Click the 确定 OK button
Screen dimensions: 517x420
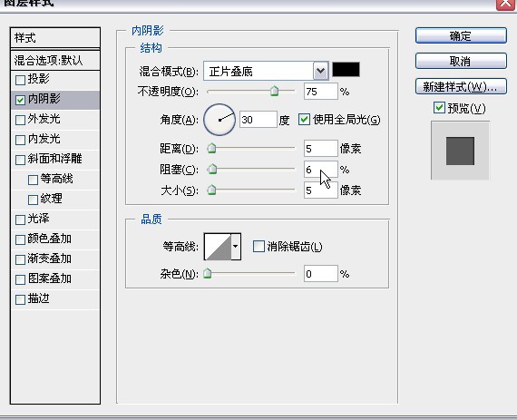[x=461, y=35]
